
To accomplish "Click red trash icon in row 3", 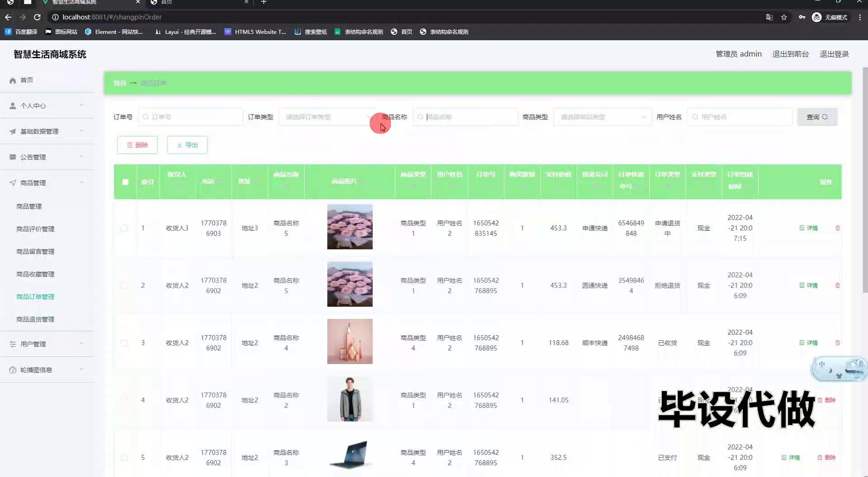I will 837,343.
